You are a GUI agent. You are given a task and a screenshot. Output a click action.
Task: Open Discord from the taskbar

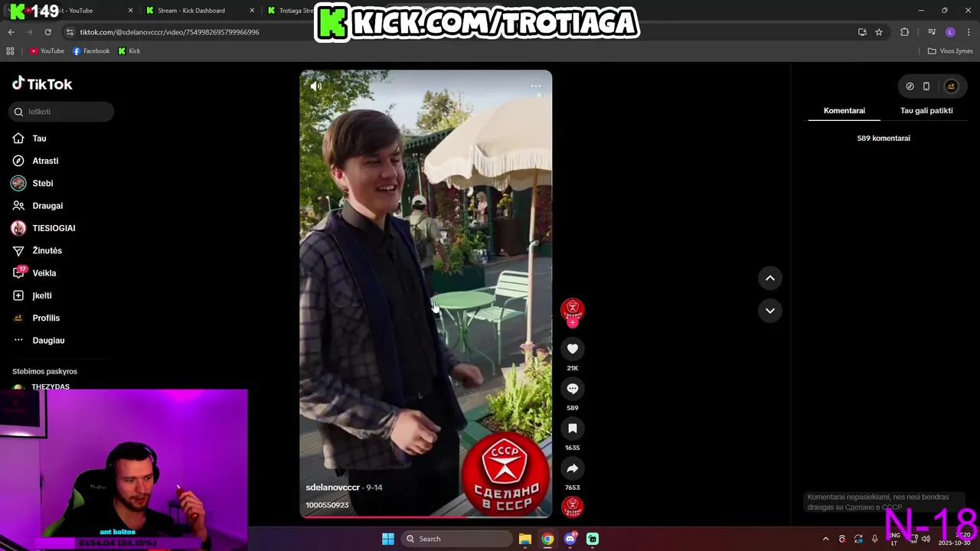[x=570, y=539]
